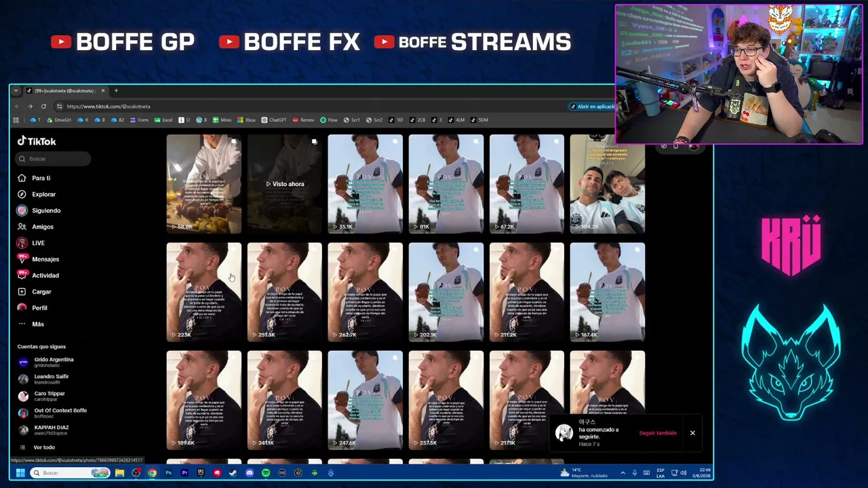Switch to Chrome on the taskbar
868x488 pixels.
click(152, 473)
